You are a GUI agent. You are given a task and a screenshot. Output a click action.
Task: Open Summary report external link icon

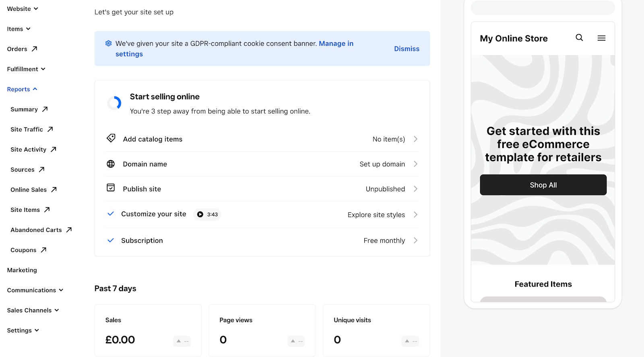pos(45,109)
